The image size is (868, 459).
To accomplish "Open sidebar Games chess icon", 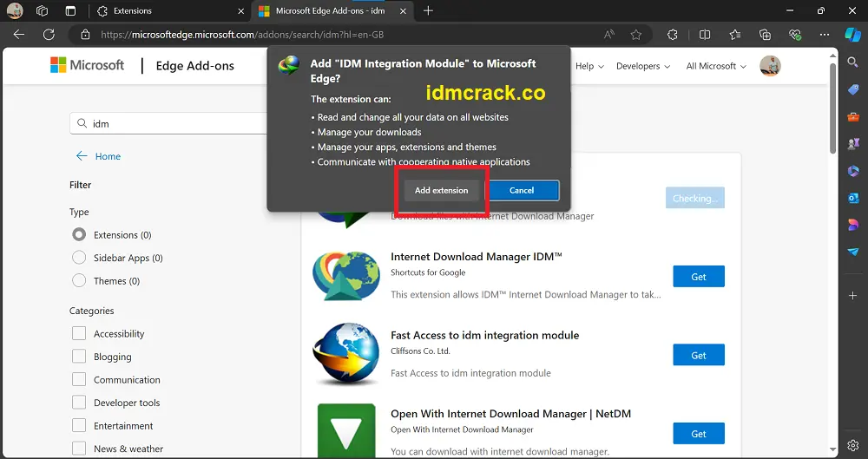I will (x=853, y=144).
